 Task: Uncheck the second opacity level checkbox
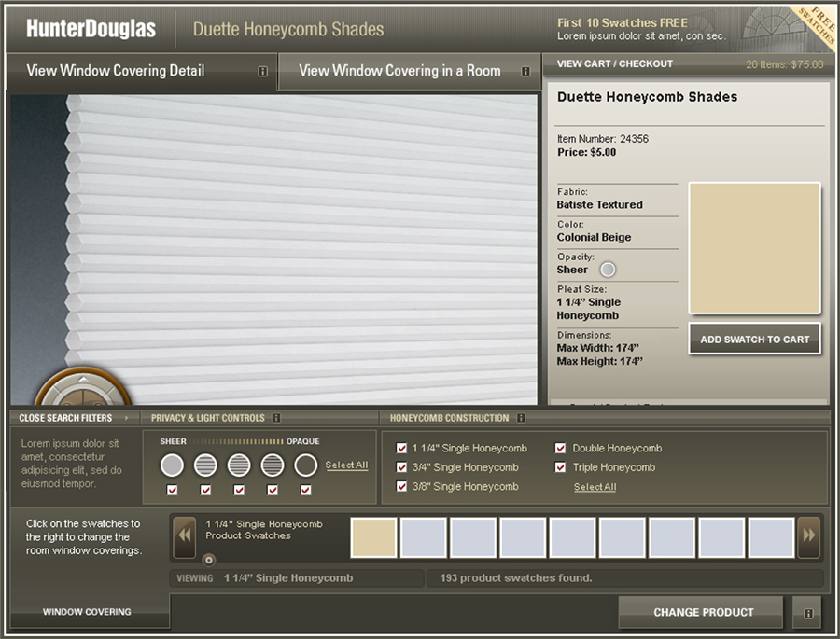point(205,490)
